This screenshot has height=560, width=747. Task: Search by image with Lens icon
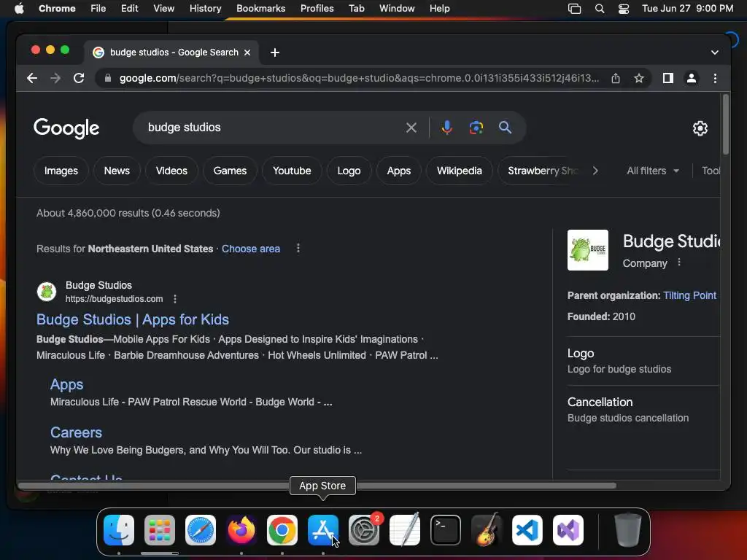pyautogui.click(x=476, y=128)
